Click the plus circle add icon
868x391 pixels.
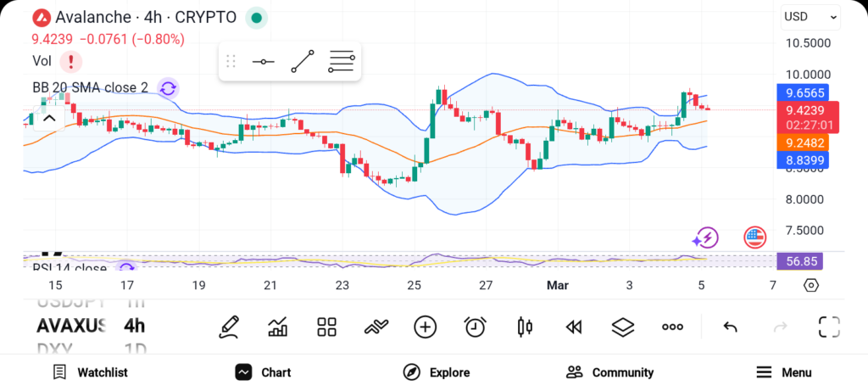[425, 327]
